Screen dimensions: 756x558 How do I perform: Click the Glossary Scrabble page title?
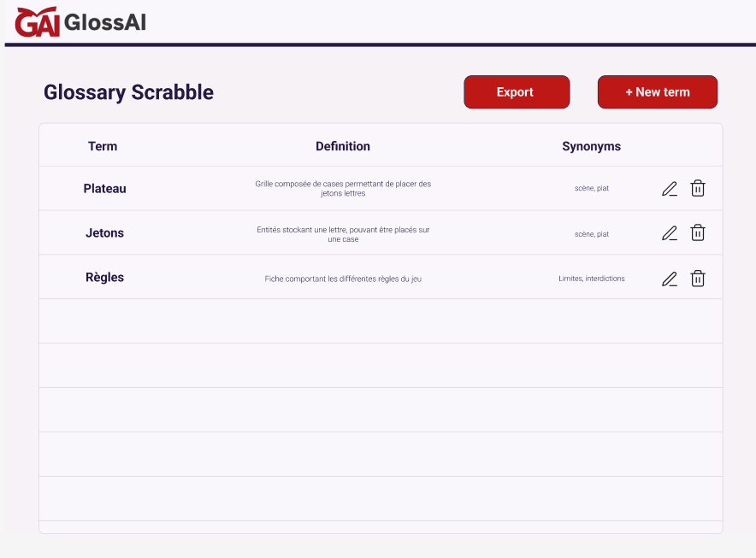[x=128, y=92]
